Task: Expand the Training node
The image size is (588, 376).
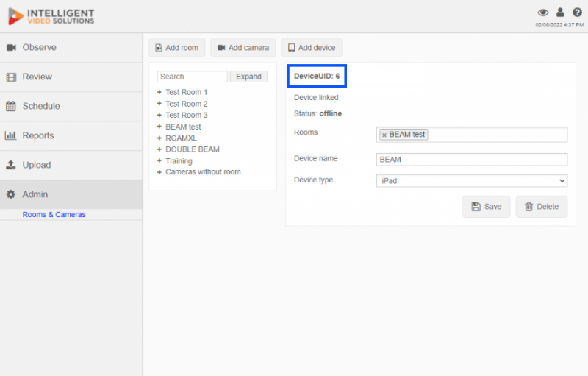Action: [159, 160]
